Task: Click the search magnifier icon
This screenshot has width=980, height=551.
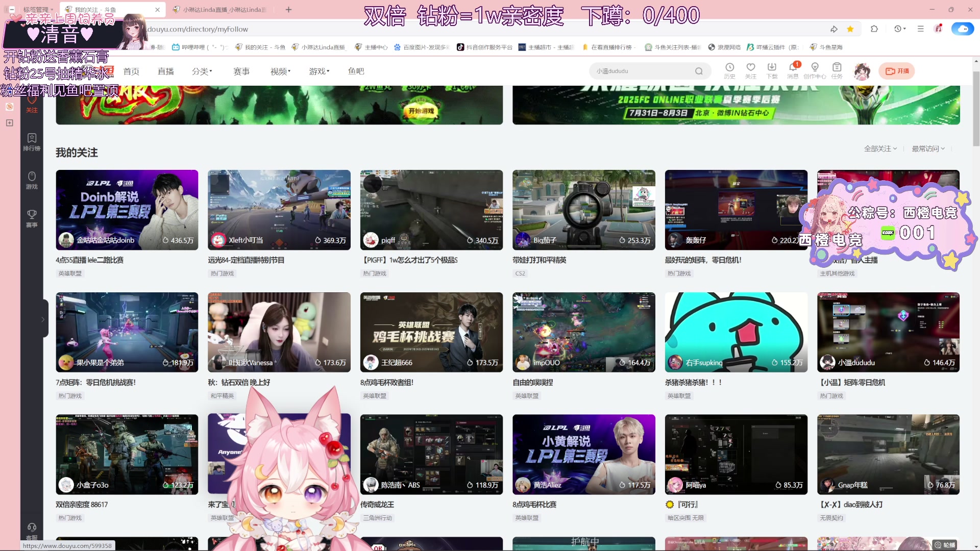Action: click(x=699, y=71)
